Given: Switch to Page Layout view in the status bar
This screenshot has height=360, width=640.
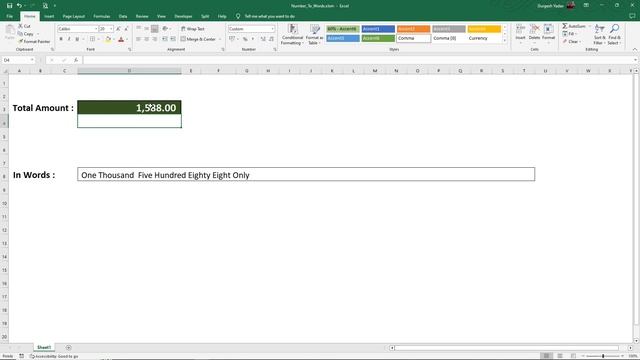Looking at the screenshot, I should point(560,356).
